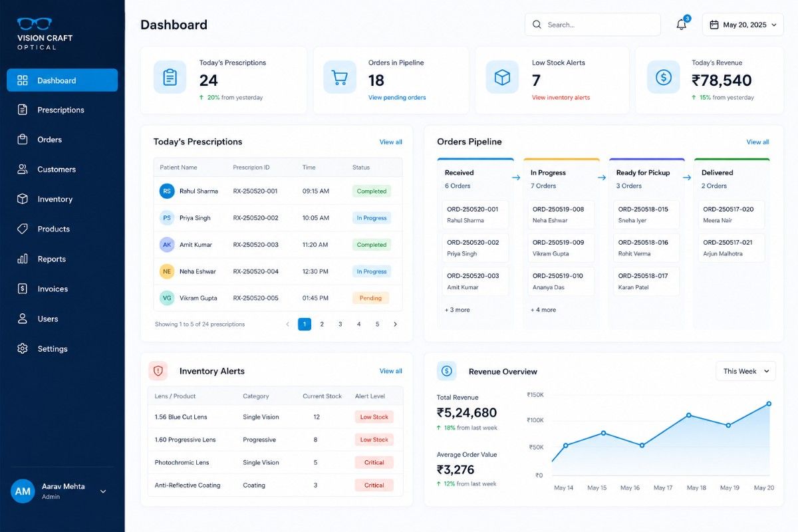Open the Reports menu item
The width and height of the screenshot is (798, 532).
(x=63, y=259)
